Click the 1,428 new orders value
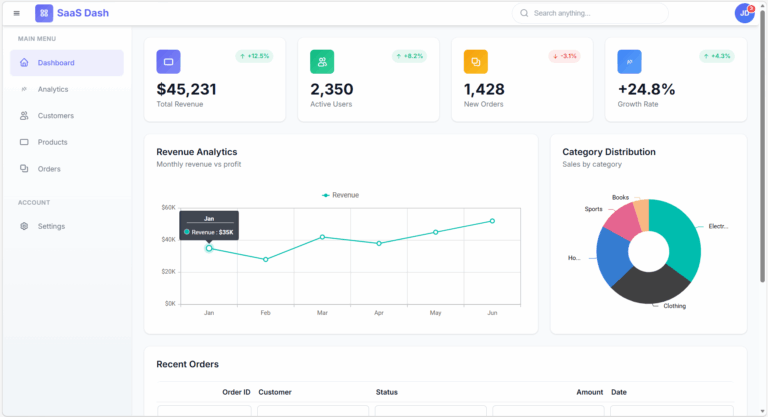 click(484, 89)
